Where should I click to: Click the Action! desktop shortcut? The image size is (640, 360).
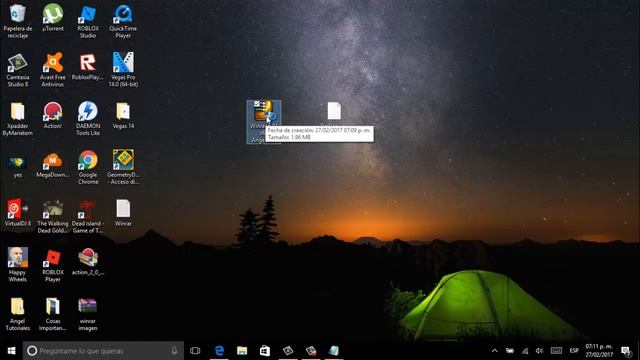coord(53,115)
